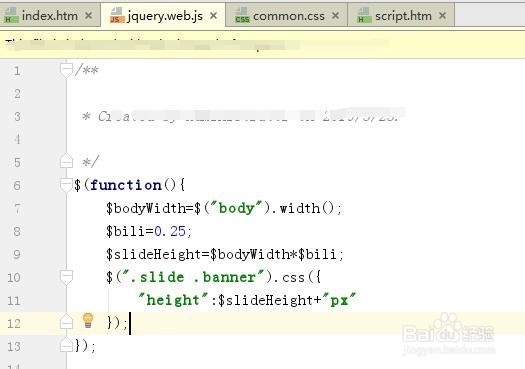The image size is (525, 369).
Task: Collapse the comment block at line 1
Action: click(x=66, y=70)
